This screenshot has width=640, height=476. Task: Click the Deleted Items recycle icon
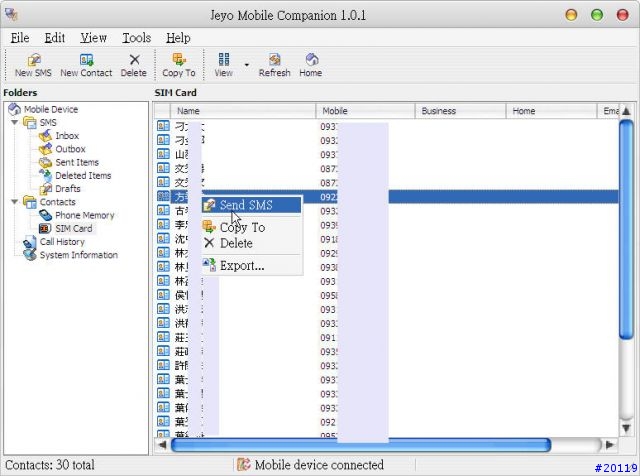click(x=45, y=175)
